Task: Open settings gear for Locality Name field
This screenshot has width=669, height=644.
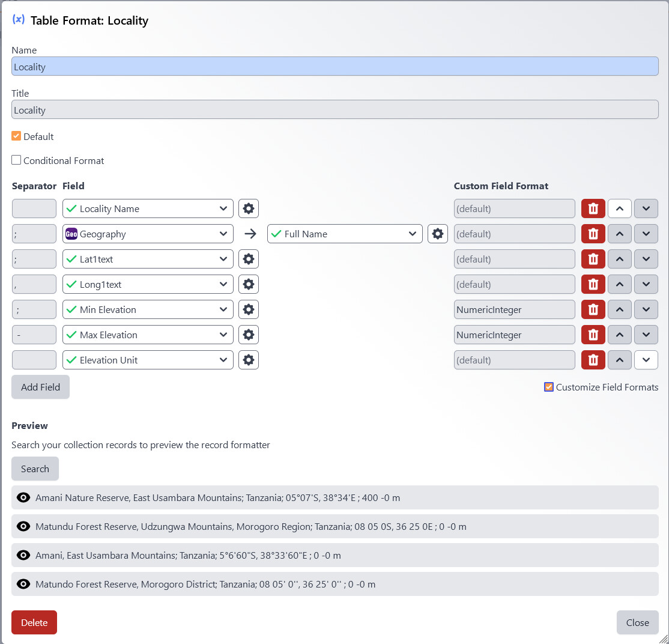Action: point(248,208)
